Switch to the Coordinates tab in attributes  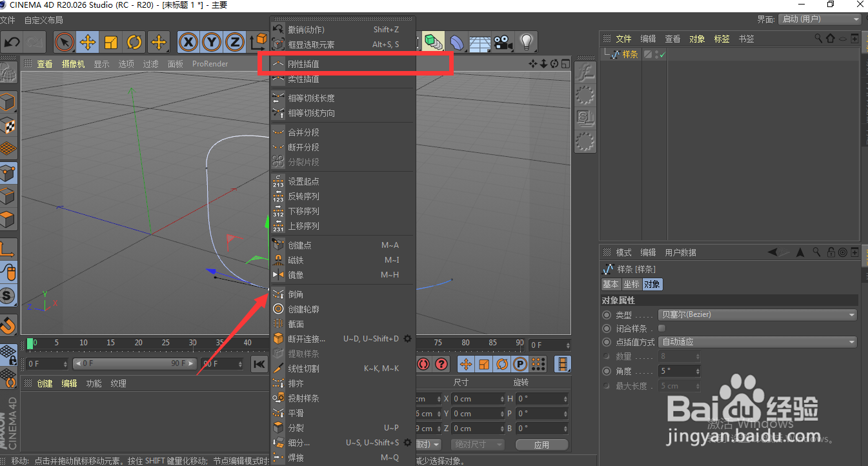(631, 284)
